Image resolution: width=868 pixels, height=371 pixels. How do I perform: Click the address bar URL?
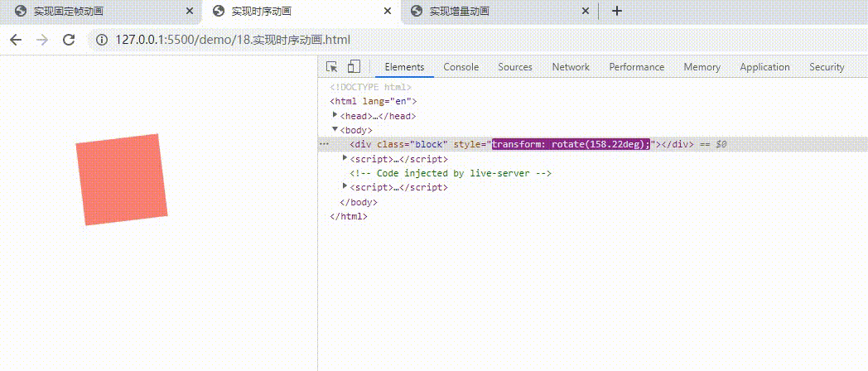[x=233, y=40]
